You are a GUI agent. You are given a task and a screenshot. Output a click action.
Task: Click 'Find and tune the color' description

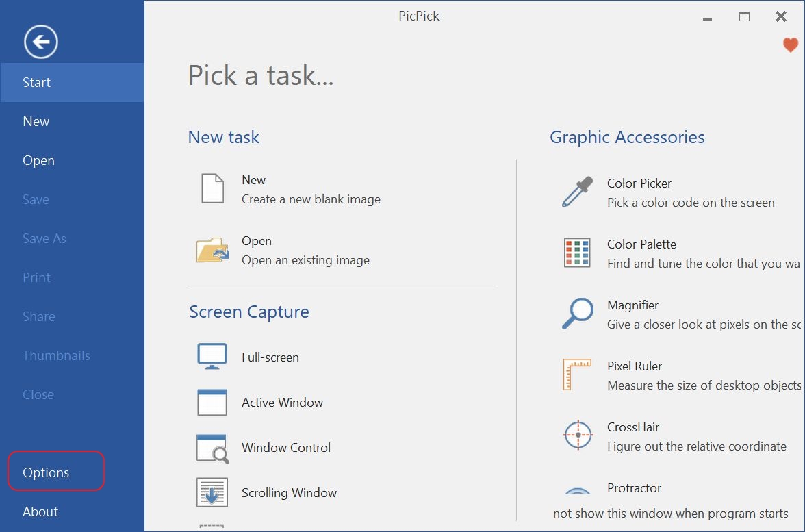[704, 264]
